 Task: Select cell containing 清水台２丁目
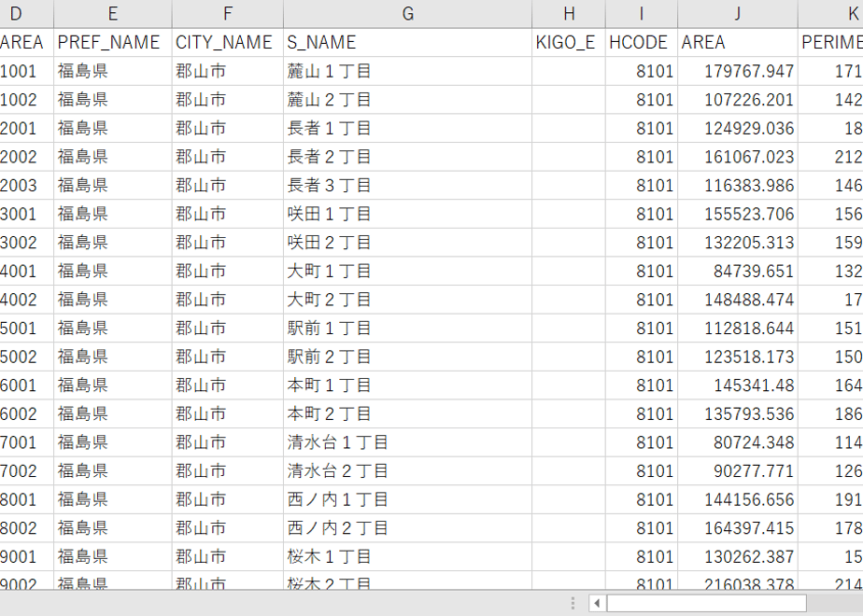click(407, 470)
